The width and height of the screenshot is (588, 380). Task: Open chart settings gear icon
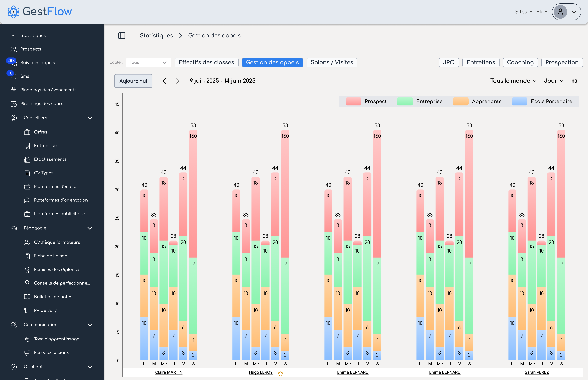(x=574, y=81)
